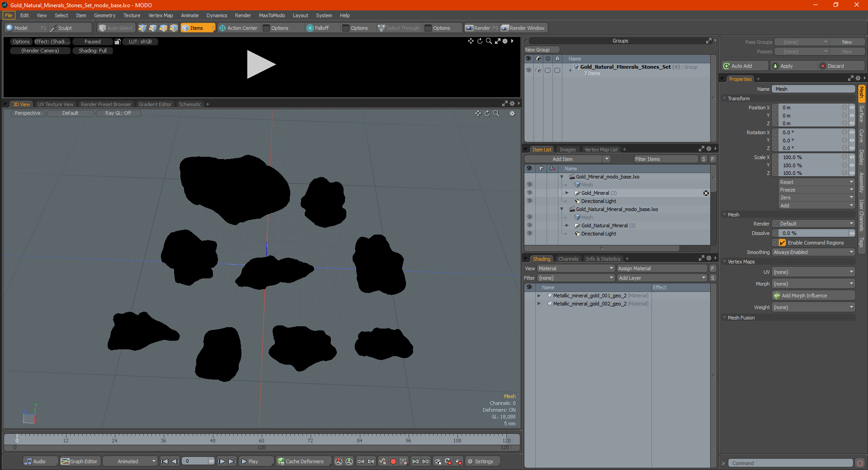This screenshot has width=868, height=470.
Task: Switch to Images tab
Action: point(567,150)
